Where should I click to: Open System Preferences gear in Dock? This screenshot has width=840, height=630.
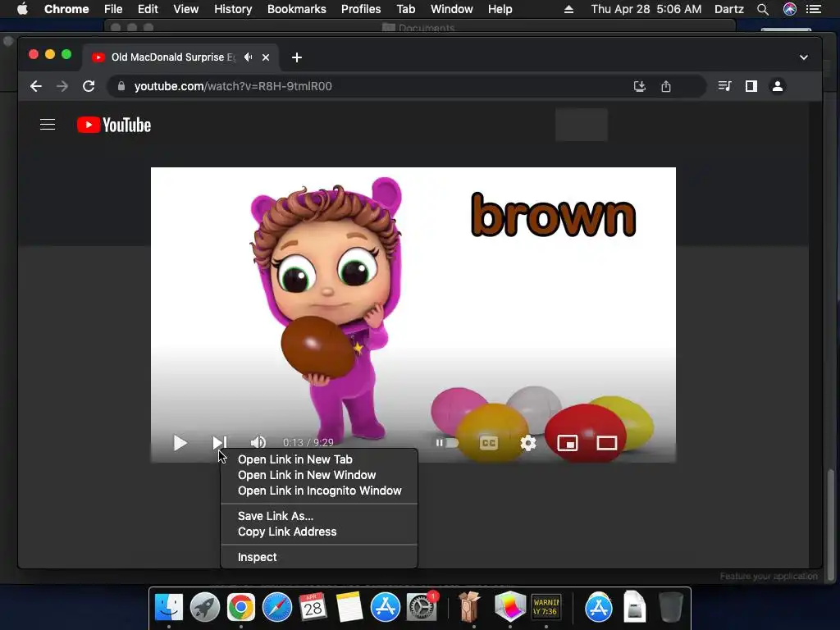point(422,608)
